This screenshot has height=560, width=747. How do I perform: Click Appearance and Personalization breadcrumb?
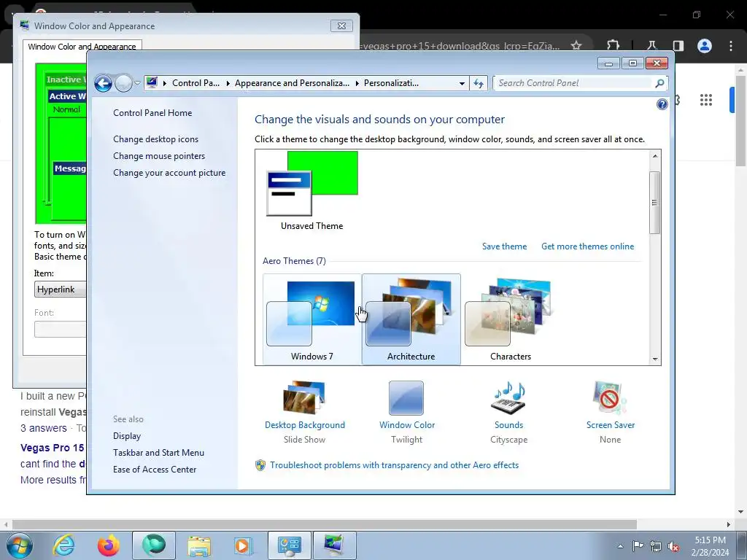point(292,83)
